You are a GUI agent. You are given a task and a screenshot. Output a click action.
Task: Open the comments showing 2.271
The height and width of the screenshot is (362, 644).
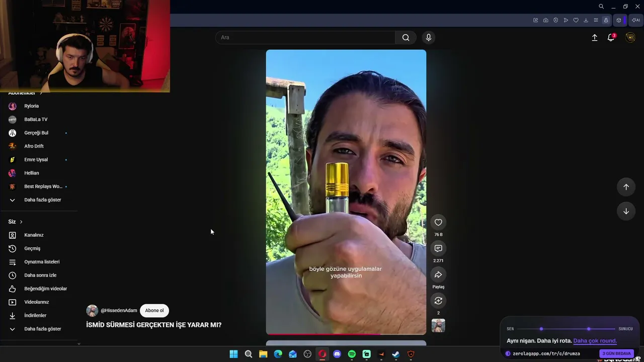point(438,249)
